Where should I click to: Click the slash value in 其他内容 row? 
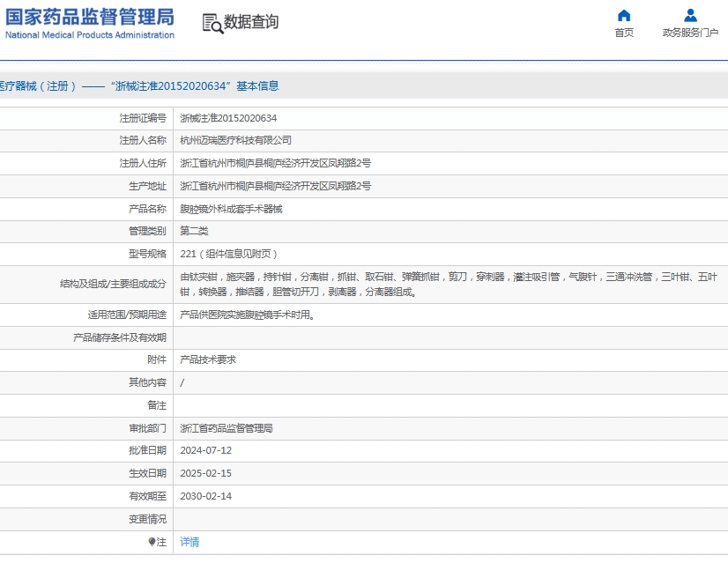coord(182,382)
